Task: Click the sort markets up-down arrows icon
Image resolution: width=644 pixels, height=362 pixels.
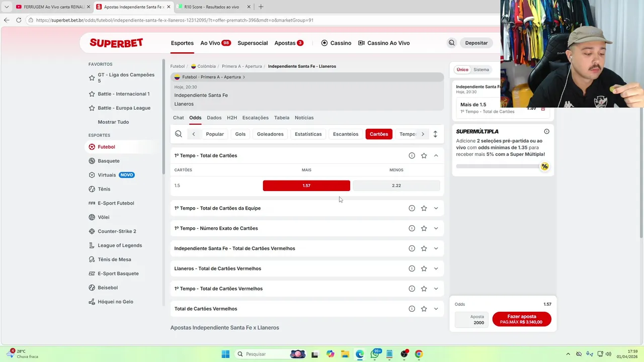Action: pyautogui.click(x=435, y=134)
